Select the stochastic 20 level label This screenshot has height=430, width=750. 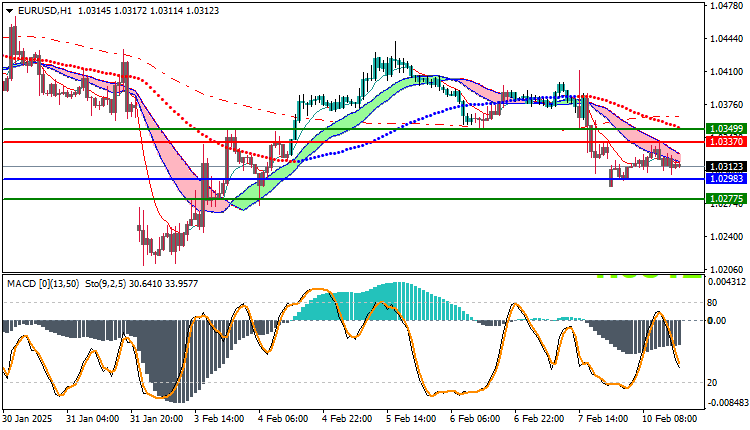712,383
